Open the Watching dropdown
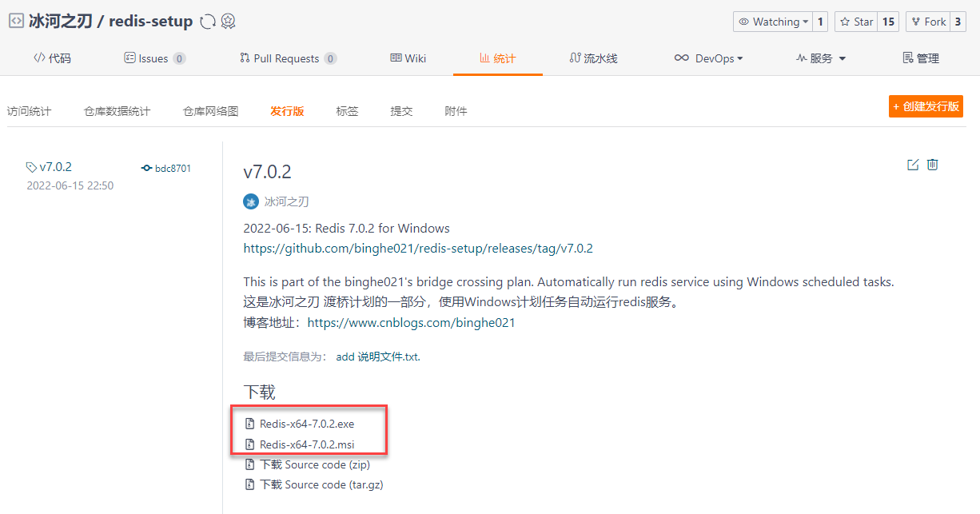 pyautogui.click(x=772, y=22)
